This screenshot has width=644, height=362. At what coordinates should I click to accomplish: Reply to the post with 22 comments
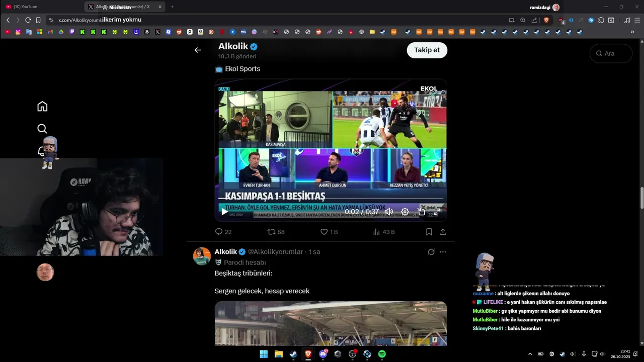(223, 232)
